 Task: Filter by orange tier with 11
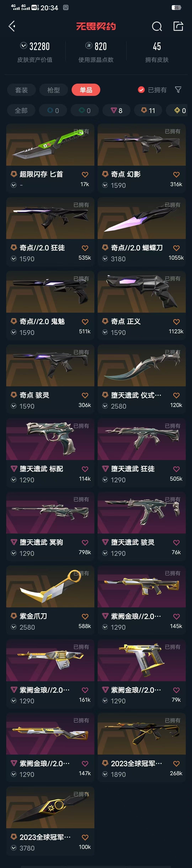(x=148, y=111)
